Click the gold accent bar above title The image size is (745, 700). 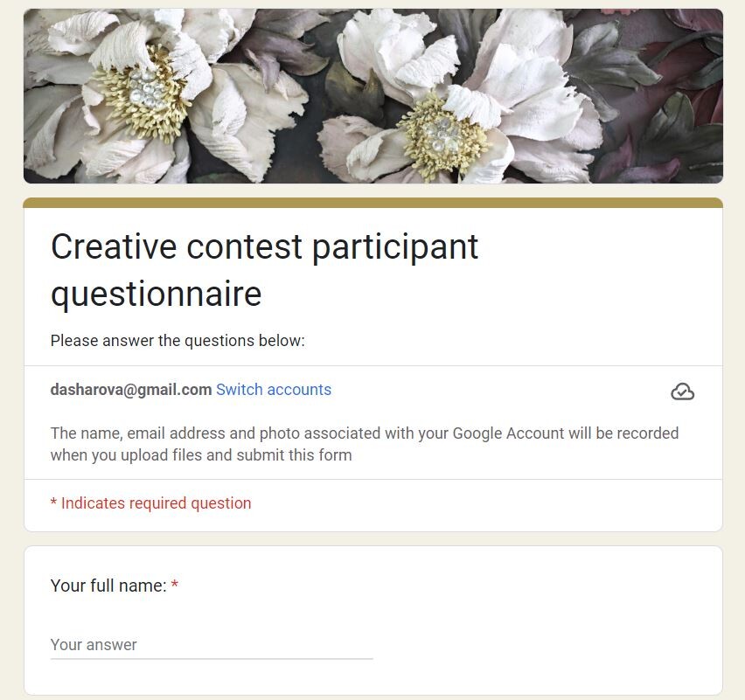373,203
